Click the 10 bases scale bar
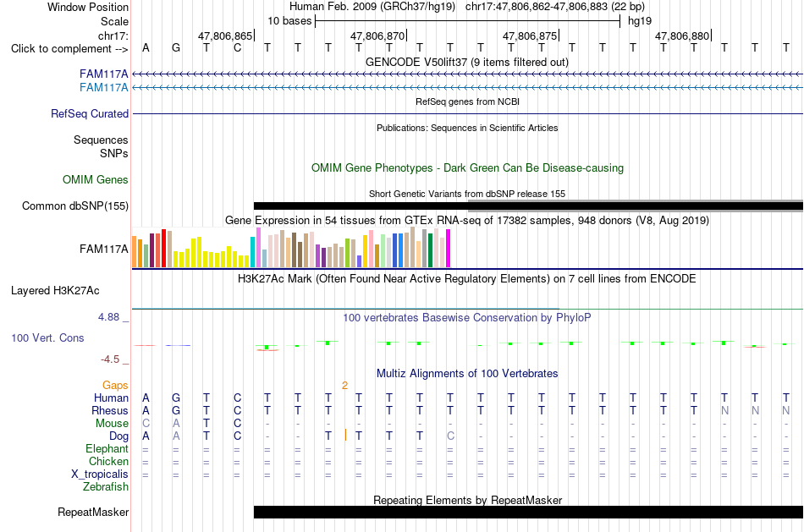This screenshot has width=804, height=532. 468,21
